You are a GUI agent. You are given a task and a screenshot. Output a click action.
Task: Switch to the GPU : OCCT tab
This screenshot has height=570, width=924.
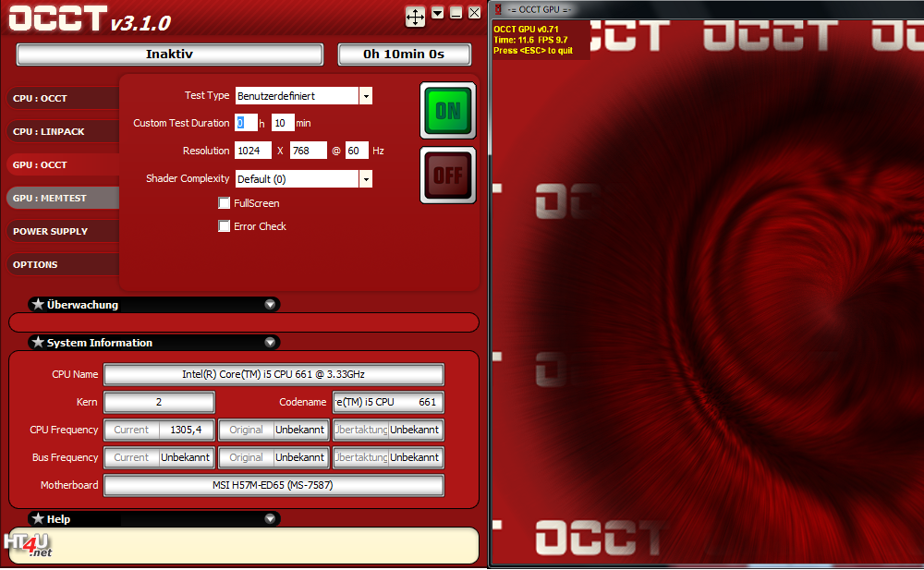point(64,165)
